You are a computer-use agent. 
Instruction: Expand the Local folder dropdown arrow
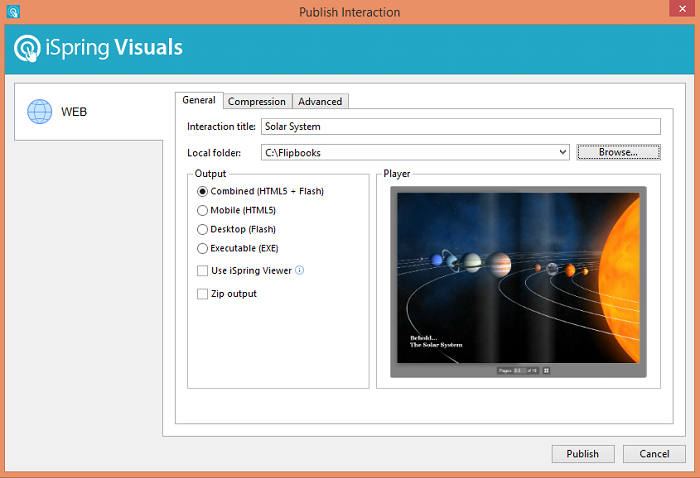[x=563, y=152]
